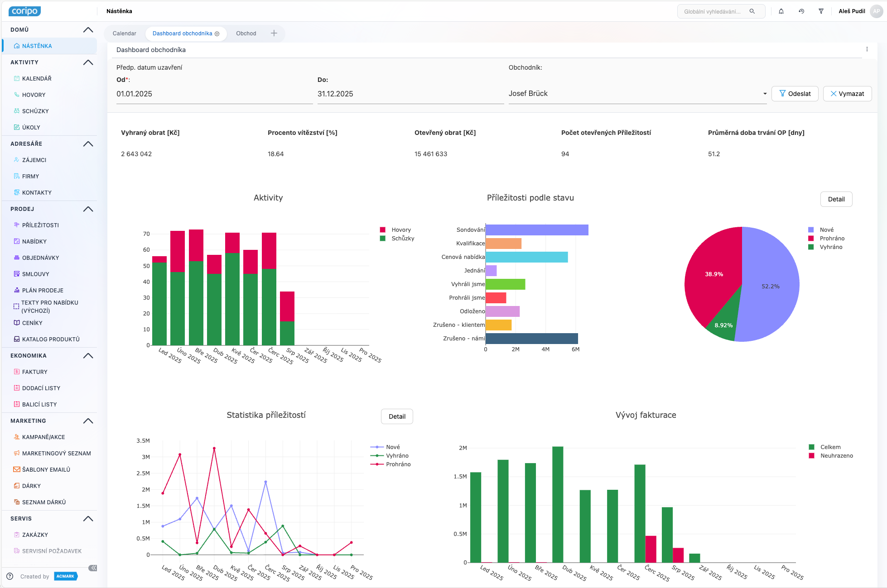Click the help question mark icon
The height and width of the screenshot is (588, 887).
pyautogui.click(x=10, y=576)
